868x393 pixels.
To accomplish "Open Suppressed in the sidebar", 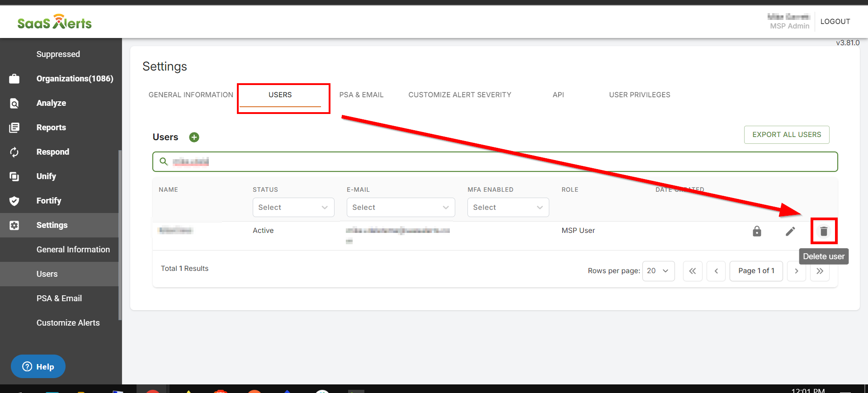I will [x=58, y=54].
